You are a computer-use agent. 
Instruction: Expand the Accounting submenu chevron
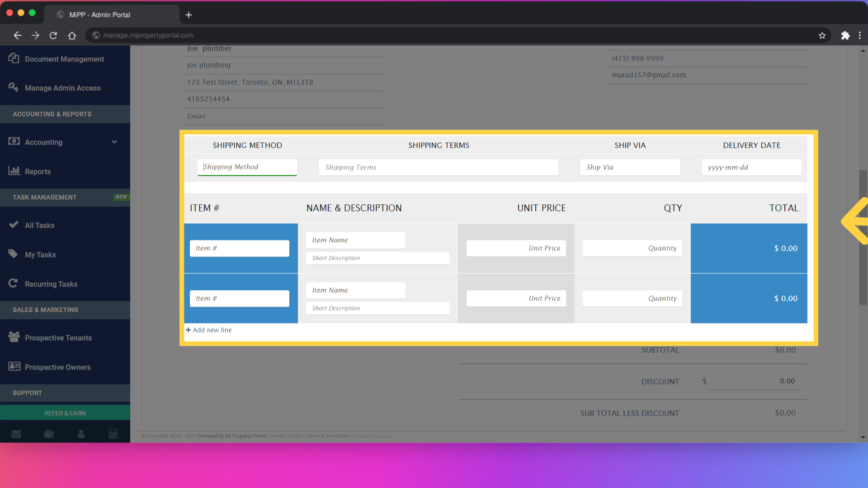point(114,142)
